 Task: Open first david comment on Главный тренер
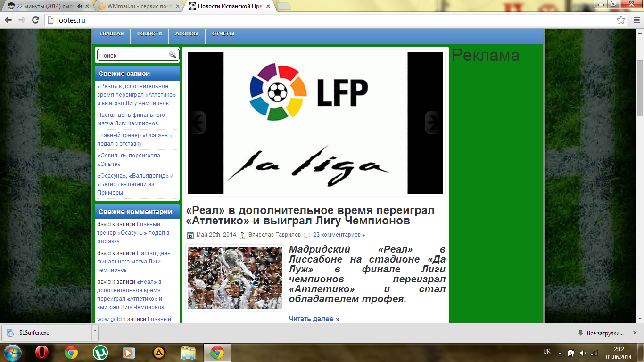(x=133, y=233)
